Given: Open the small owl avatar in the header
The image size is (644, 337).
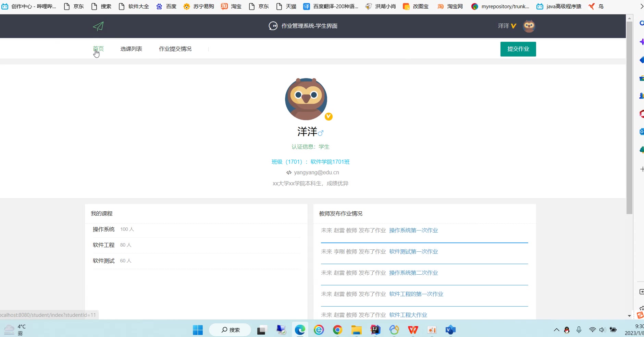Looking at the screenshot, I should tap(529, 26).
